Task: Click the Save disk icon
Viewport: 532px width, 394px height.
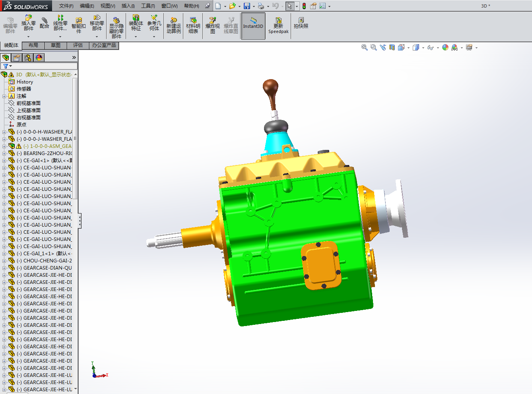Action: coord(247,6)
